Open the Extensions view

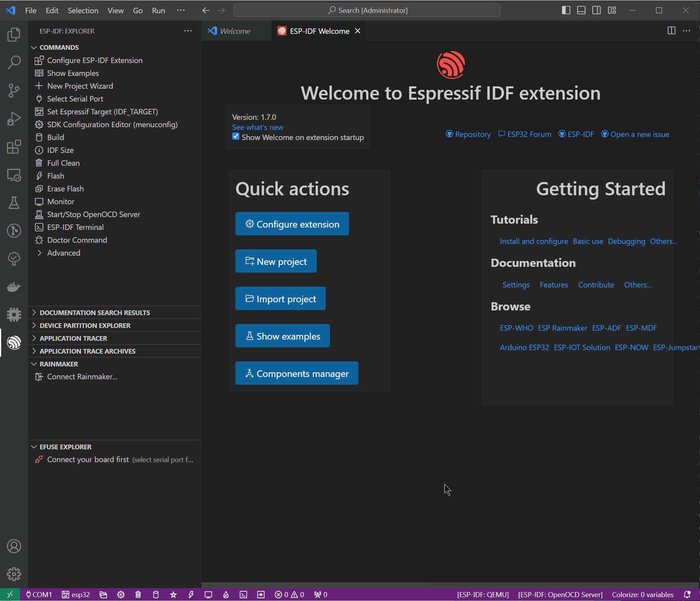pos(14,147)
